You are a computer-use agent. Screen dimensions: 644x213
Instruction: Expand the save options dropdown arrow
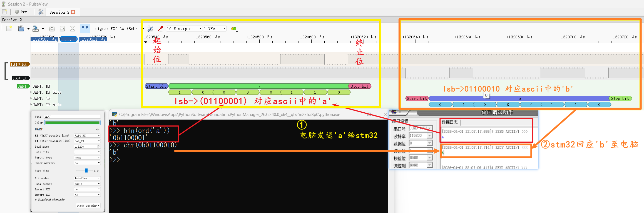[x=43, y=29]
